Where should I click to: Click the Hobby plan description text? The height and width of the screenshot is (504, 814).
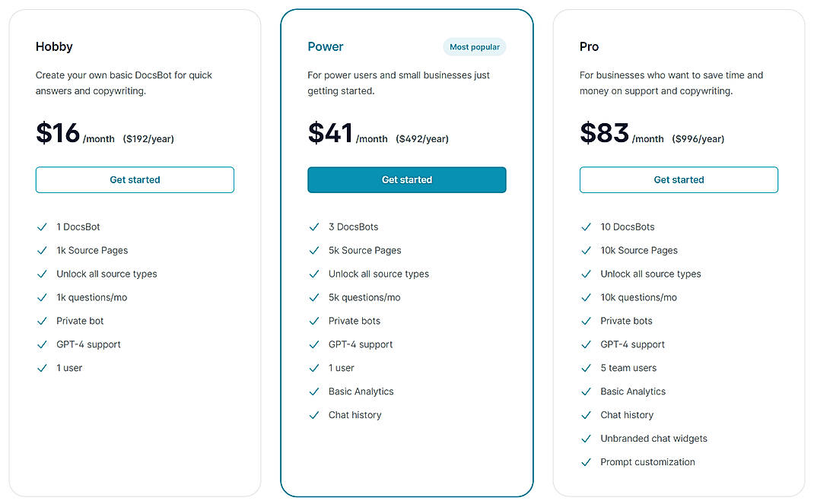[123, 83]
